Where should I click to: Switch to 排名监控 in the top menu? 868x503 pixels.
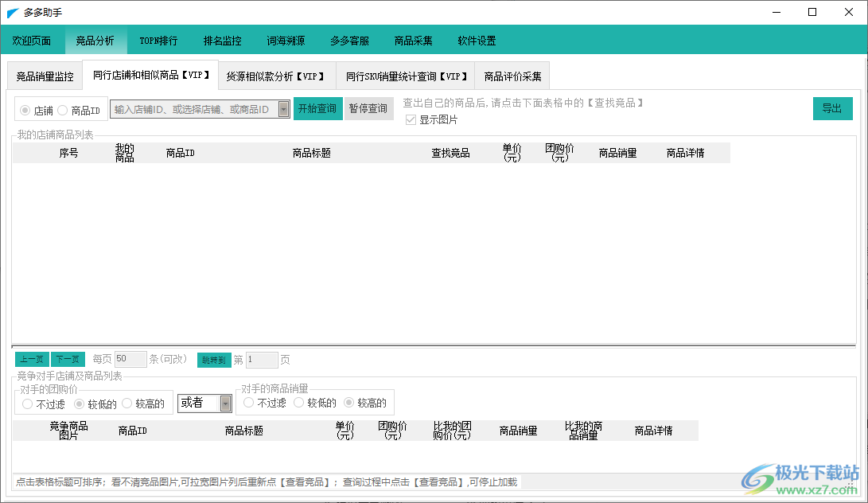click(x=222, y=40)
